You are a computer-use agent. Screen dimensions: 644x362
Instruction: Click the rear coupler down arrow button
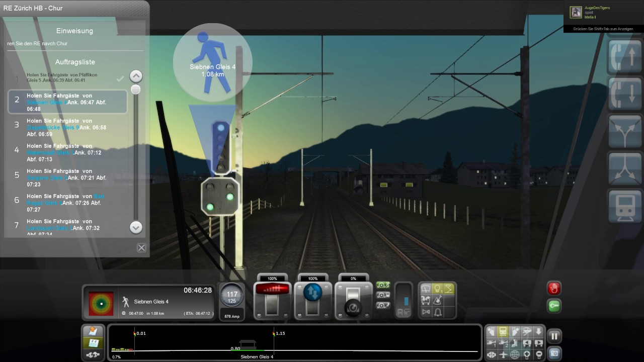[624, 93]
